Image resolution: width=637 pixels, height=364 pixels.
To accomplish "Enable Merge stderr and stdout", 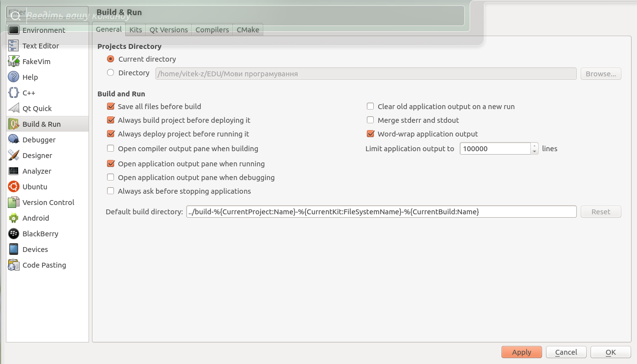I will pos(370,120).
